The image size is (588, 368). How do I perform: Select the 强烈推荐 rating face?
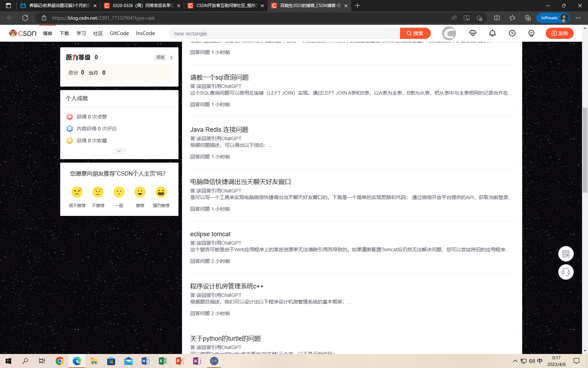(161, 192)
